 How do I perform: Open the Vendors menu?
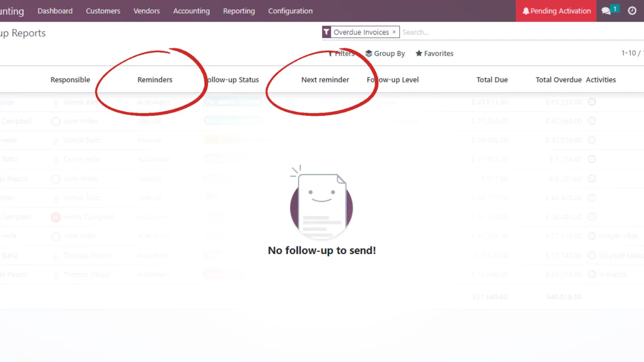(x=147, y=11)
